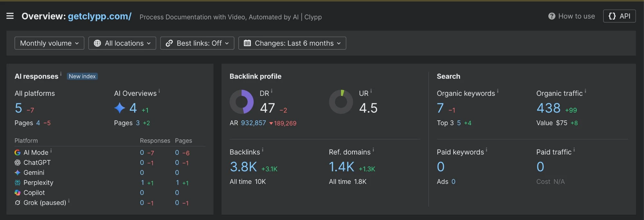Click Backlinks All time 10K text
This screenshot has width=644, height=220.
(248, 182)
